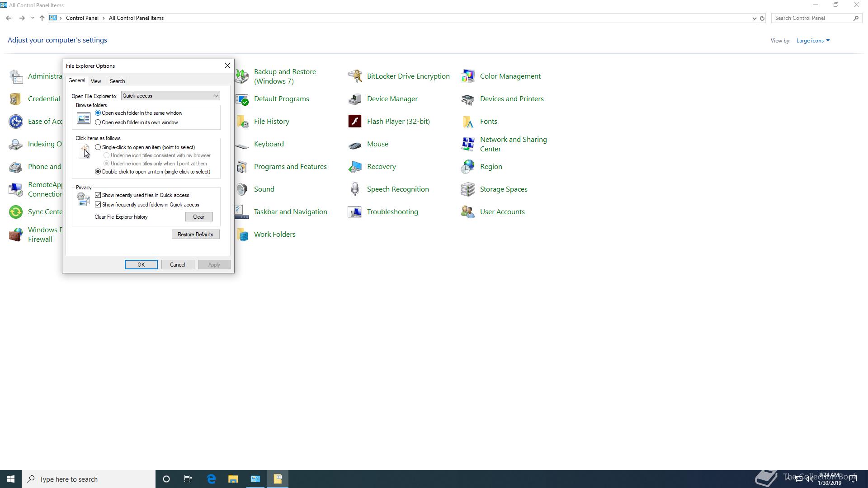Refresh the Control Panel view
This screenshot has width=868, height=488.
762,18
